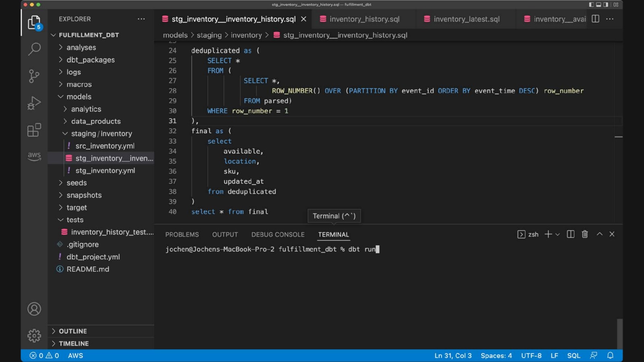Kill the terminal with trash icon
Image resolution: width=644 pixels, height=362 pixels.
(585, 234)
